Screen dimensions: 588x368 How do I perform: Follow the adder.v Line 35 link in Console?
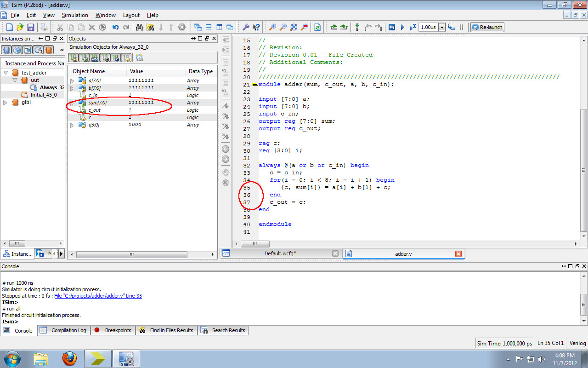98,295
